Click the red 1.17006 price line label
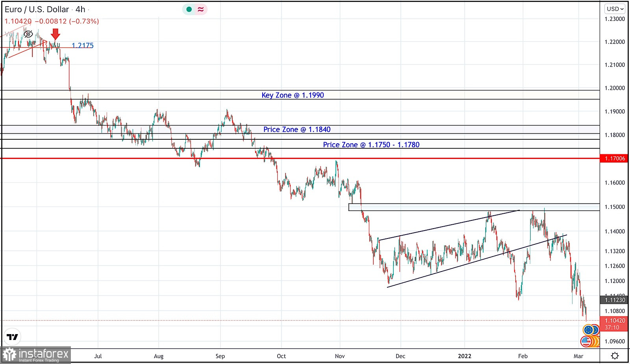 615,159
